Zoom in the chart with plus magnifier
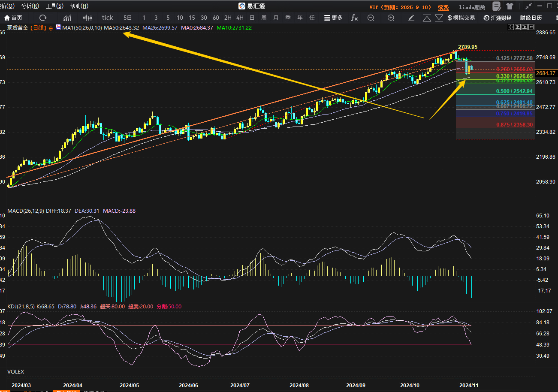 click(x=391, y=18)
